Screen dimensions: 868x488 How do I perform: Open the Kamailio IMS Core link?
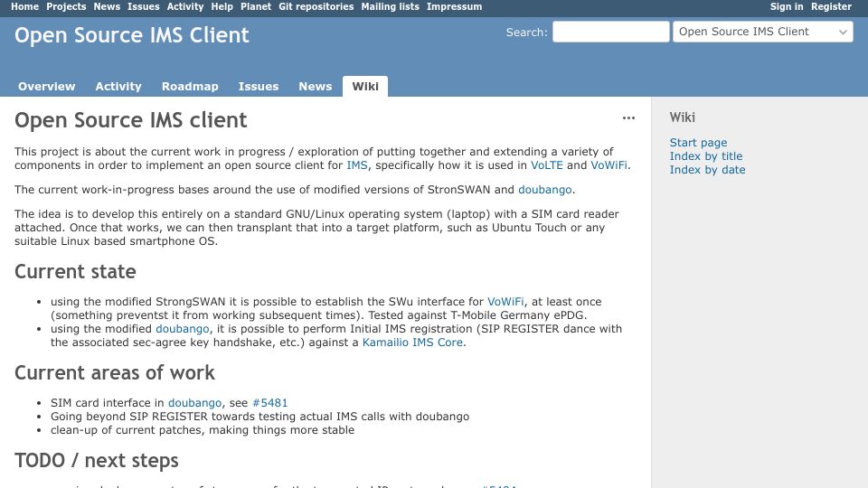[412, 343]
